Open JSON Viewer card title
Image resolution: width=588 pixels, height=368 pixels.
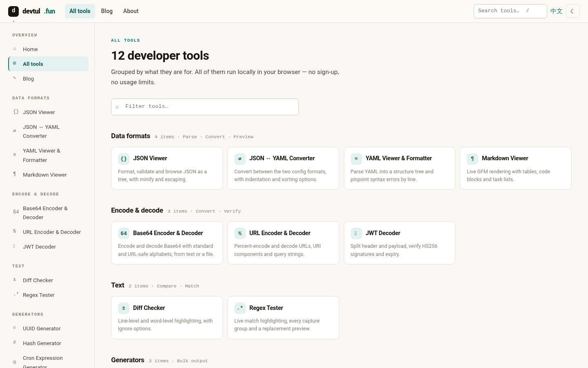click(150, 158)
